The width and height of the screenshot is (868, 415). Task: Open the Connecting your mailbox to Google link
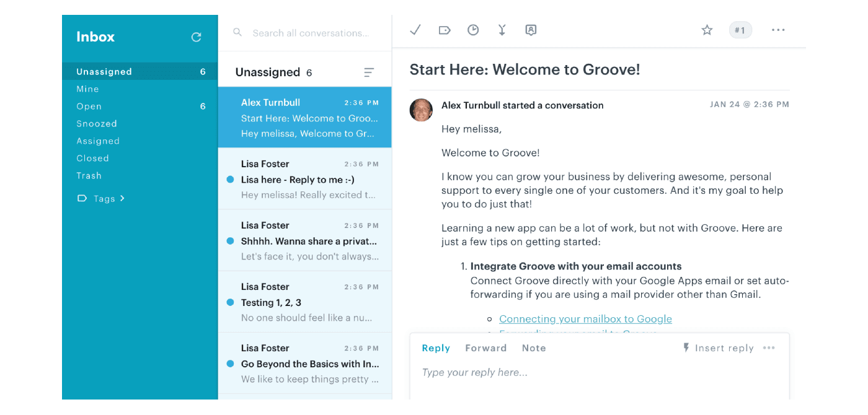coord(585,318)
